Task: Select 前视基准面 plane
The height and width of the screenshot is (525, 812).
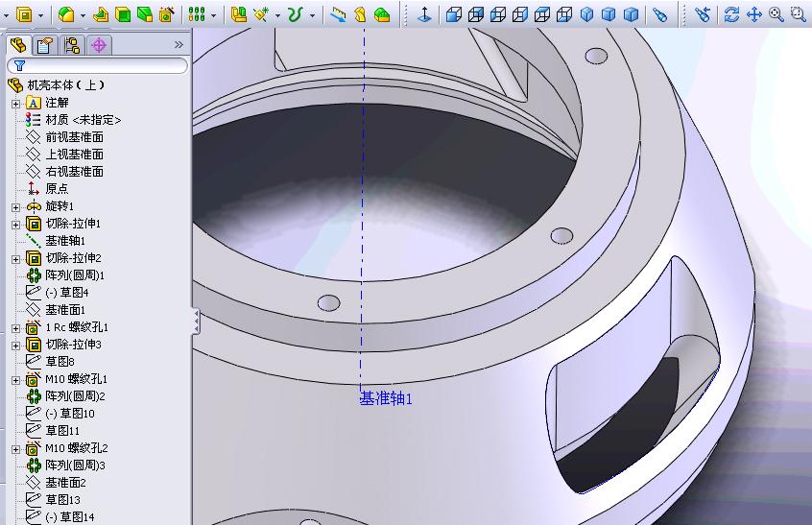Action: coord(74,136)
